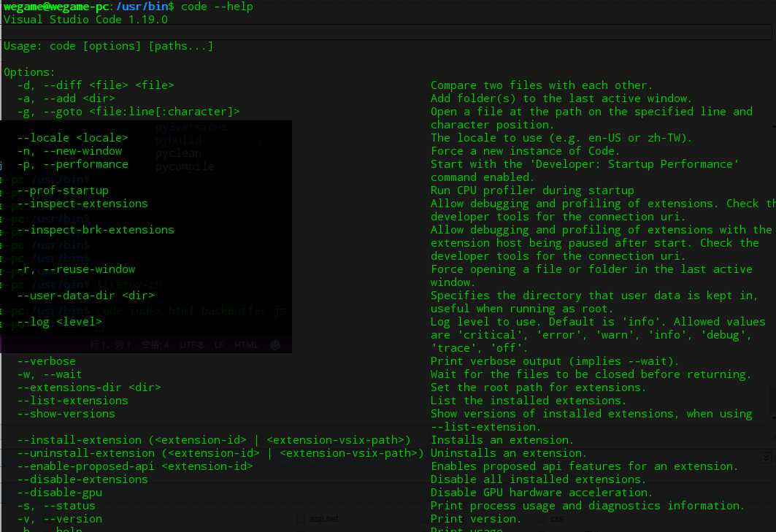Click the '-a, --add <dir>' option
776x532 pixels.
point(66,99)
